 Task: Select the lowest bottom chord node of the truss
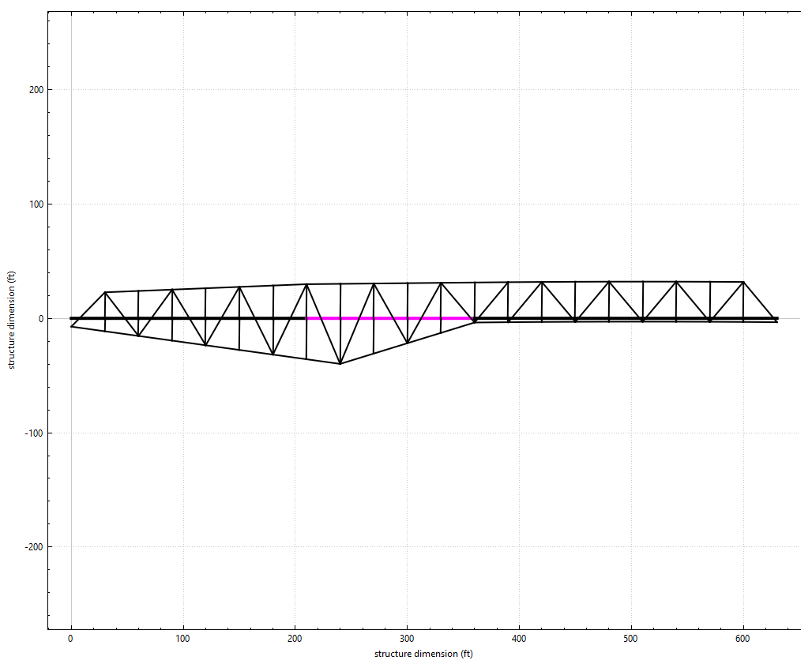(x=340, y=364)
